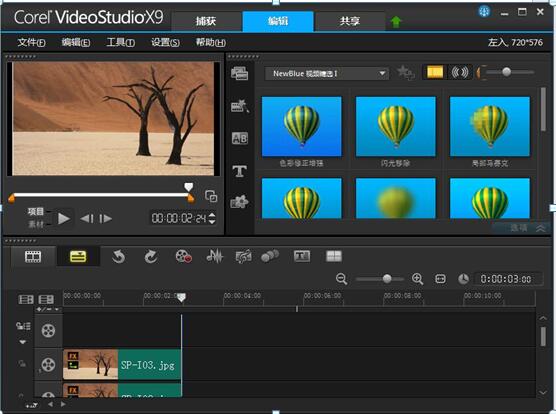Viewport: 556px width, 414px height.
Task: Step to previous frame
Action: point(87,218)
